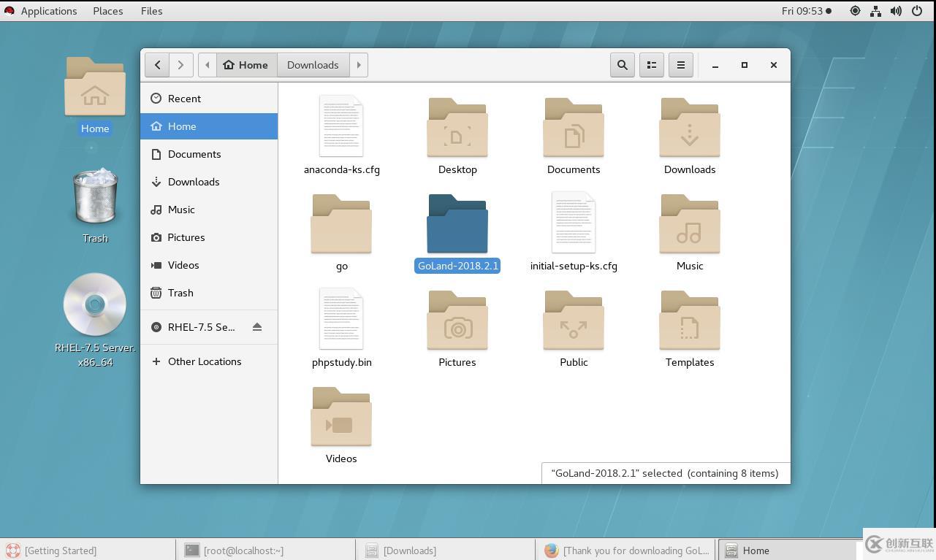Select the phpstudy.bin file icon
The image size is (936, 560).
(341, 318)
